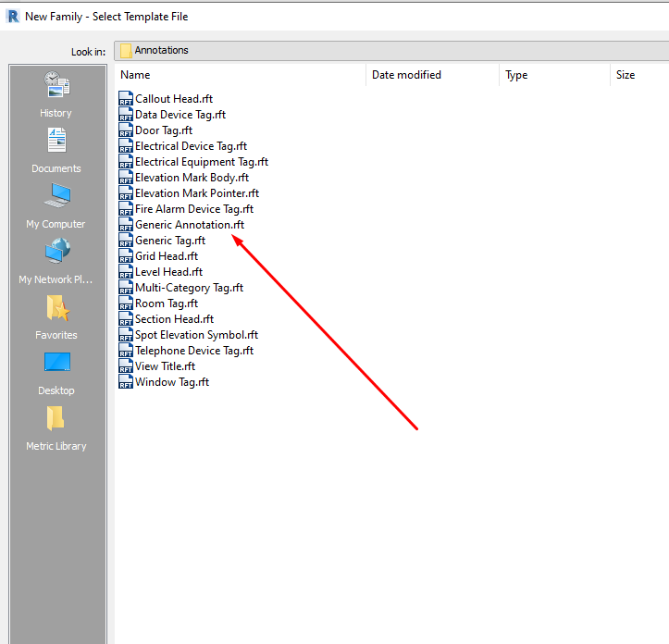Open My Network Places in the sidebar

coord(56,262)
